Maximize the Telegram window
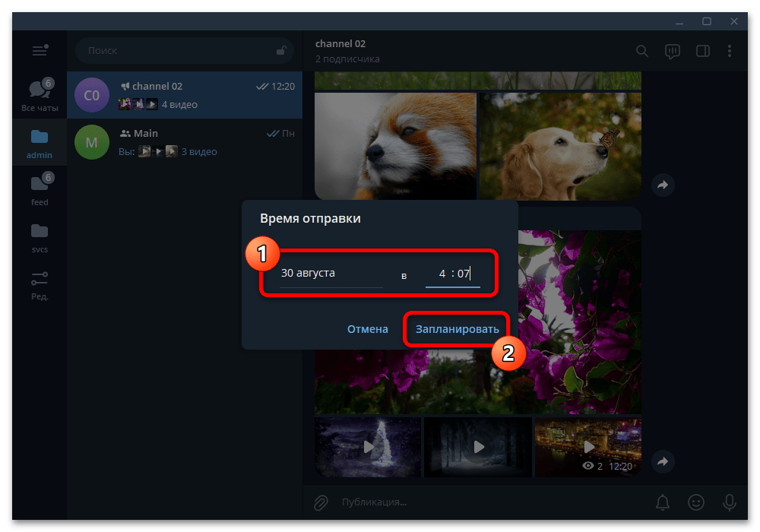Image resolution: width=760 pixels, height=532 pixels. [707, 21]
